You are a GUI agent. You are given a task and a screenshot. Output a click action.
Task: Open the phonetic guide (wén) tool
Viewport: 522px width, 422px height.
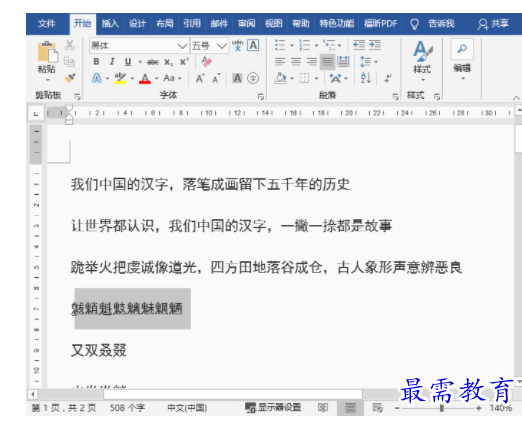point(237,45)
